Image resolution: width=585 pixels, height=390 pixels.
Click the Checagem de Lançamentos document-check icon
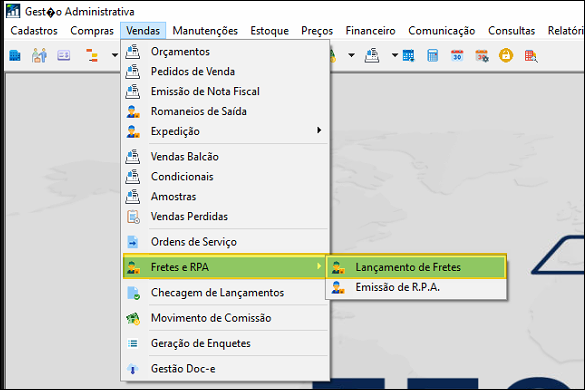coord(134,293)
